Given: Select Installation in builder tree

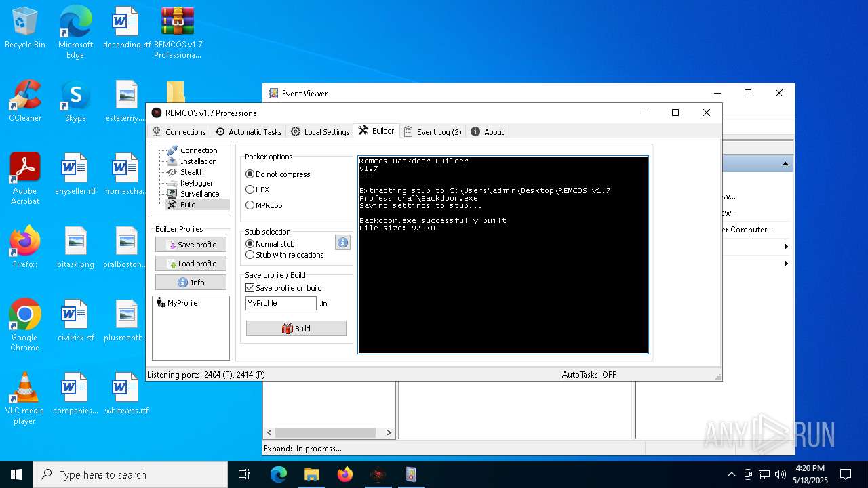Looking at the screenshot, I should tap(199, 161).
